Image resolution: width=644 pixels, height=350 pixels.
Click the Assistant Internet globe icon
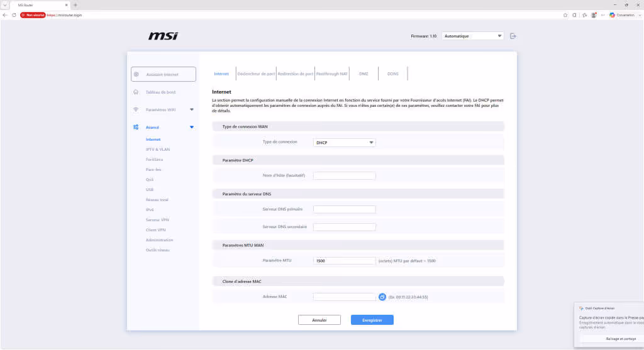click(x=136, y=74)
